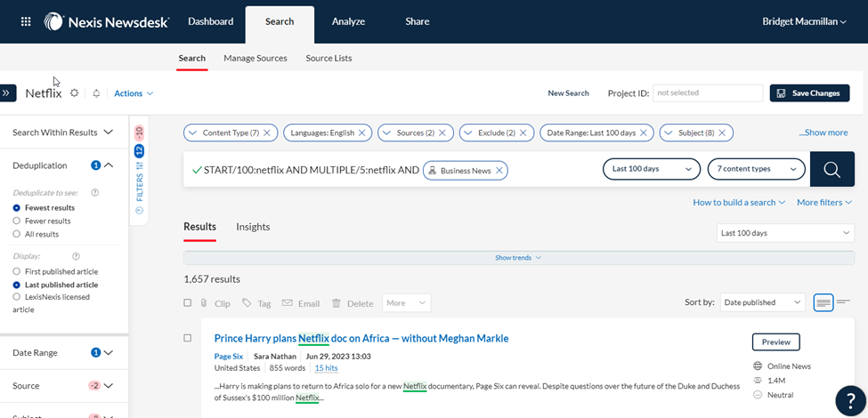The width and height of the screenshot is (868, 418).
Task: Collapse the vertical Filters panel handle
Action: click(x=139, y=170)
